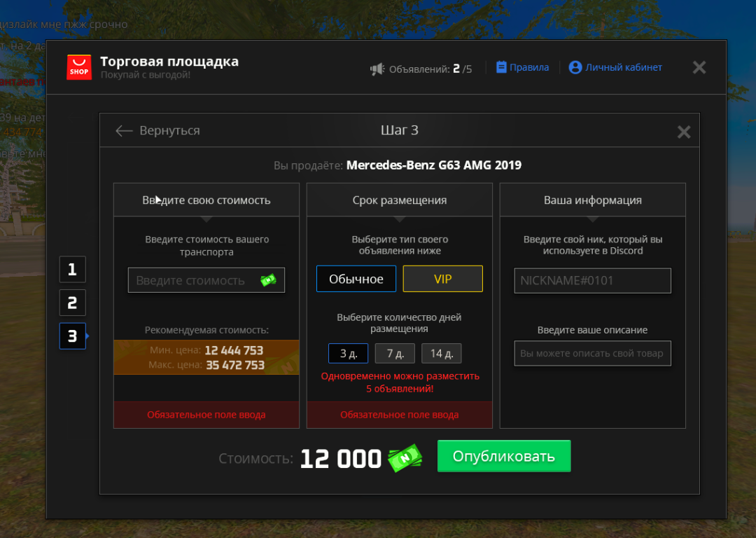Click the Шаг 3 heading

tap(400, 130)
